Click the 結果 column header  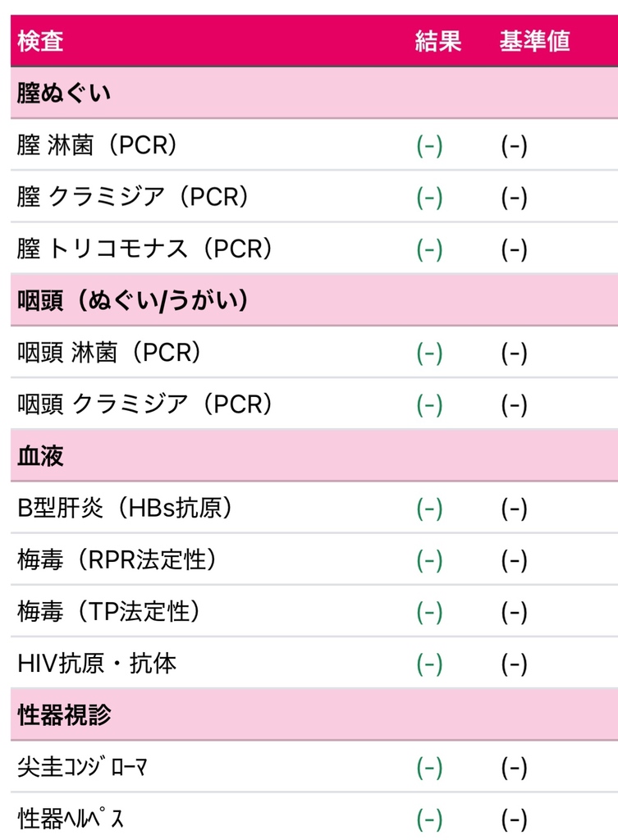coord(438,41)
